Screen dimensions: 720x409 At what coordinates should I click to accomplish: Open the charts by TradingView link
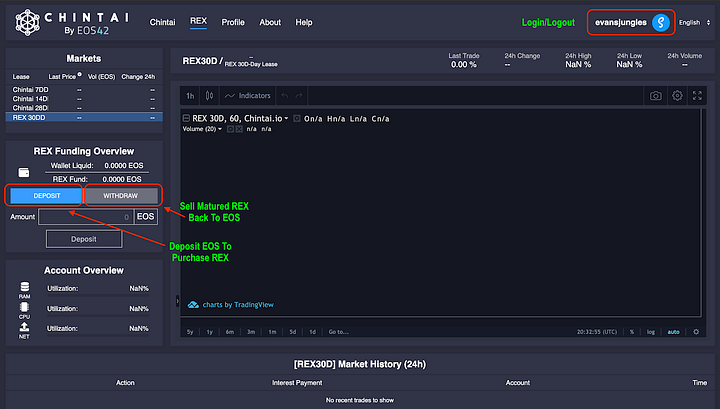[x=238, y=305]
